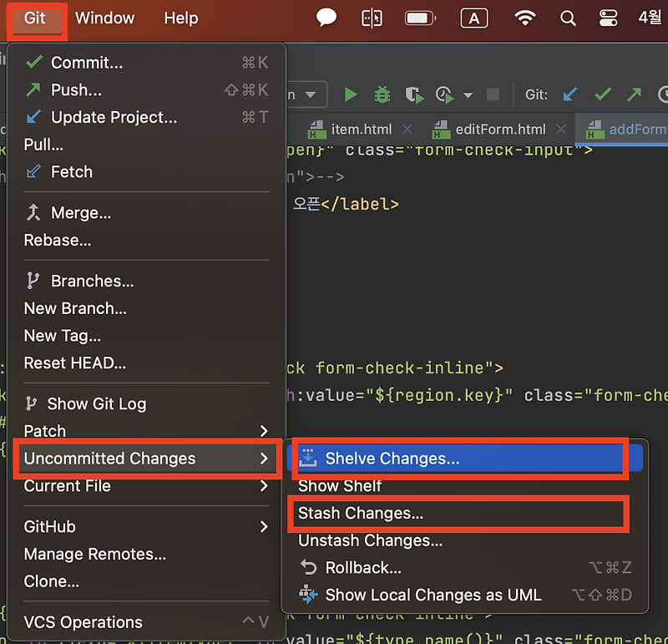Run with Coverage using the shield icon

pyautogui.click(x=412, y=94)
